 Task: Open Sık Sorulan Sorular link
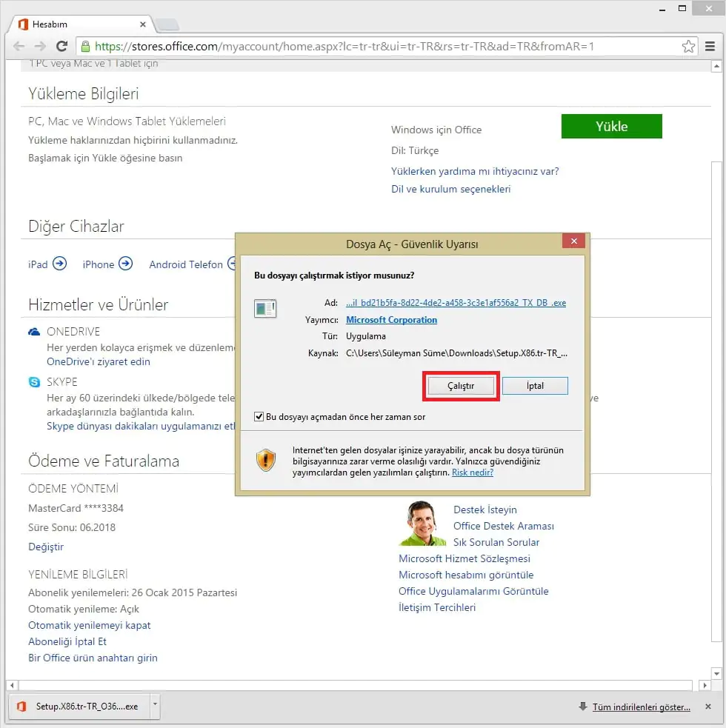coord(496,542)
